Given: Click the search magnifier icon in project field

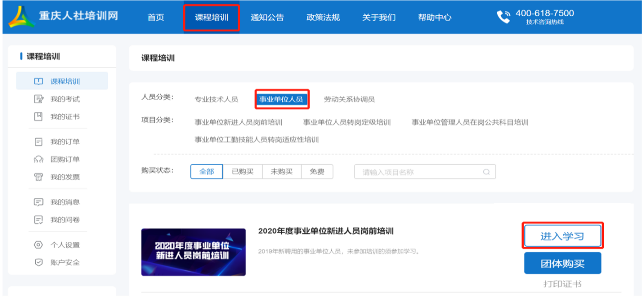Looking at the screenshot, I should (486, 172).
